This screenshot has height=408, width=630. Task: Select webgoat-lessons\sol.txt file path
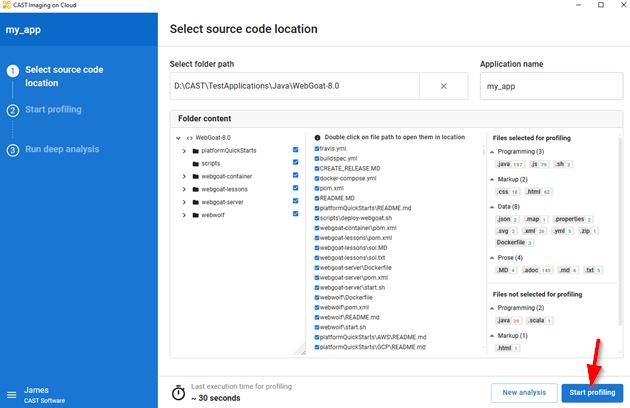click(352, 258)
